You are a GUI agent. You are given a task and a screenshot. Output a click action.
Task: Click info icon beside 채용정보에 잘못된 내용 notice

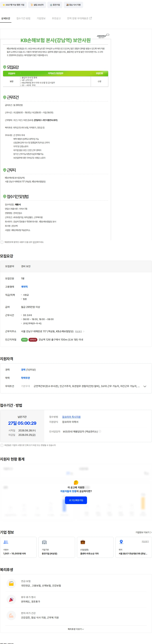coord(2,242)
